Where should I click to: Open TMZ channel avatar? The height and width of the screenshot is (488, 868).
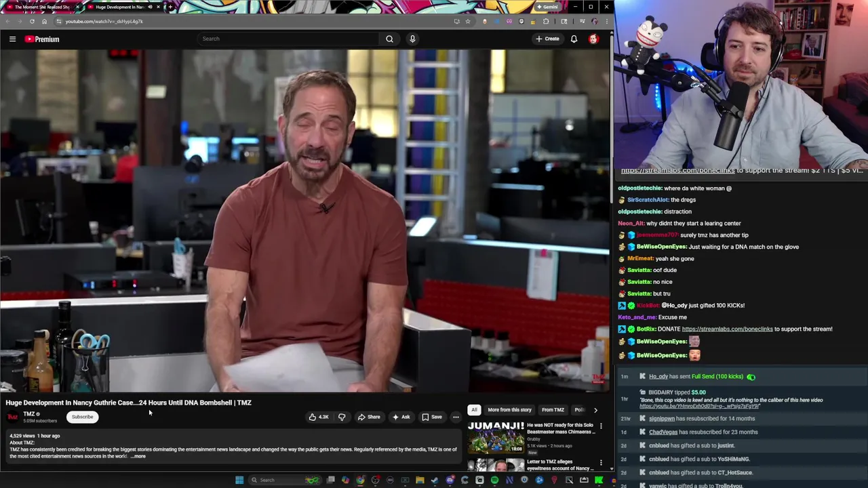[12, 417]
